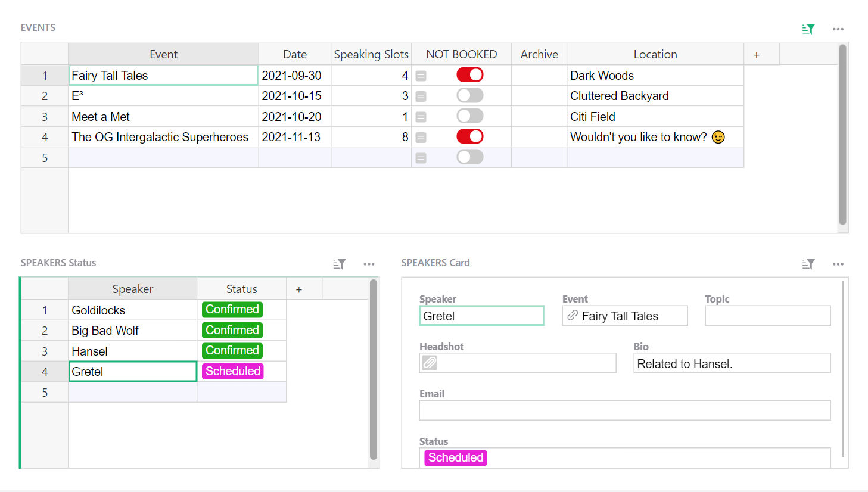
Task: Open Gretel's Scheduled status choice selector
Action: (x=232, y=371)
